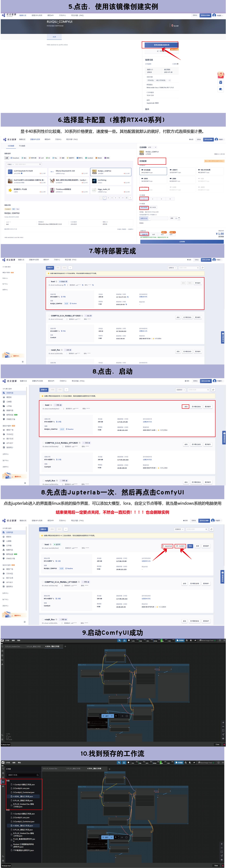Click the image search field in step 6

coord(28,164)
